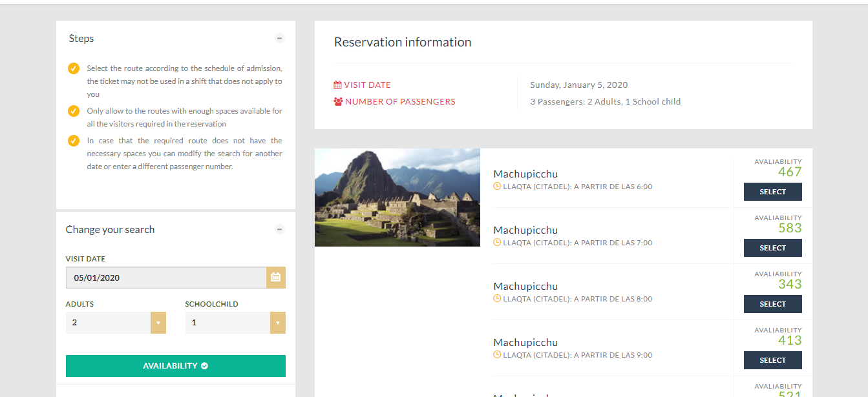
Task: Collapse the Change your search panel
Action: (280, 229)
